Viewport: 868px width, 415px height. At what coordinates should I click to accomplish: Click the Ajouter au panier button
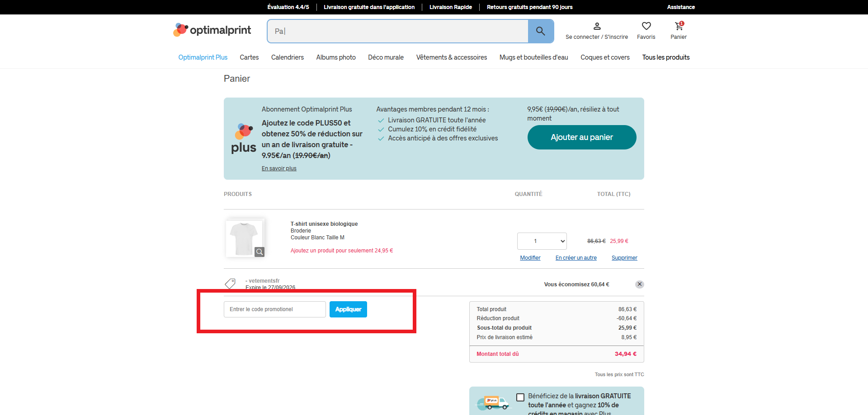pos(582,137)
